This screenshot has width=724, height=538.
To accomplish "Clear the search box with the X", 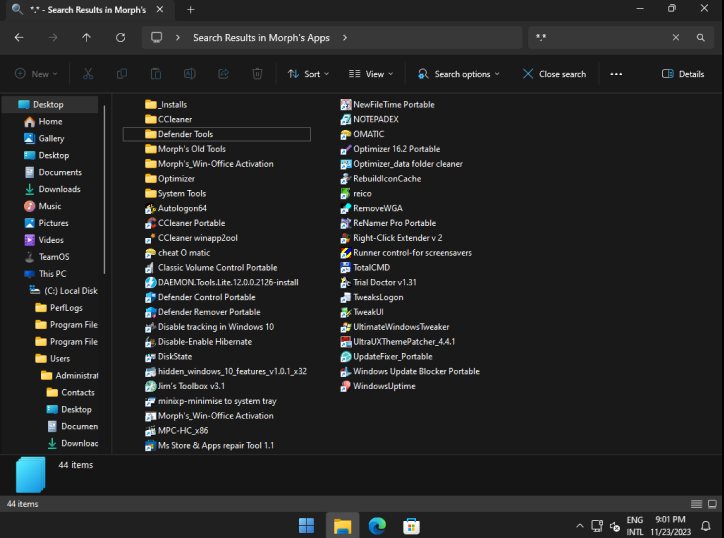I will [x=676, y=37].
